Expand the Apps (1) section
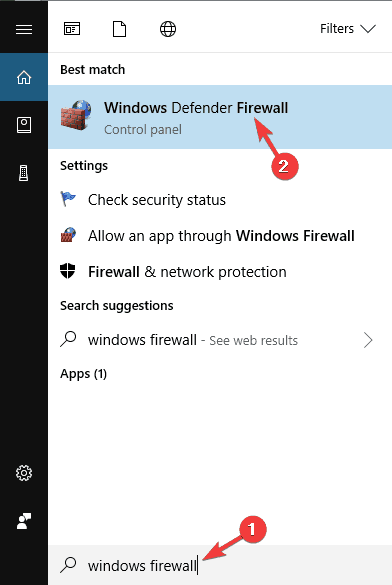 click(x=84, y=374)
